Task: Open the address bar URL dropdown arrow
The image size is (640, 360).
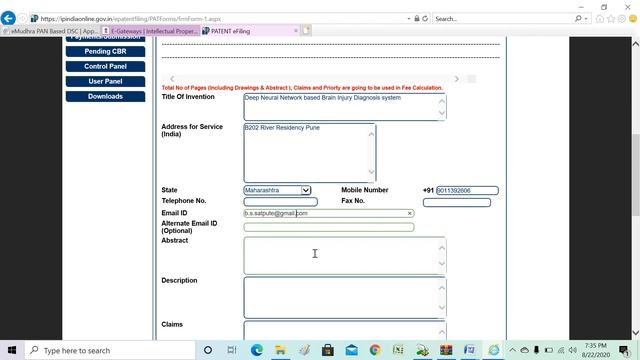Action: [409, 19]
